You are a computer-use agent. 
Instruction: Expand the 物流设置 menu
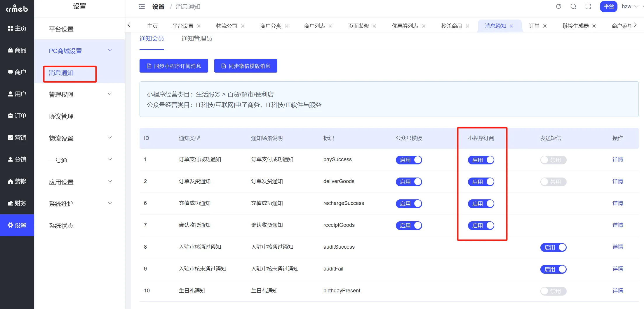pyautogui.click(x=79, y=138)
